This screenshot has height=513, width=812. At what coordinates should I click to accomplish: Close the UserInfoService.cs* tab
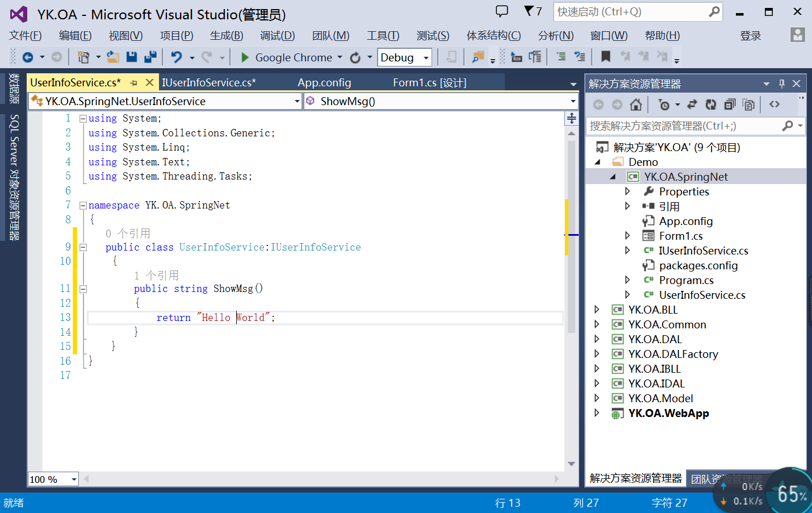[x=149, y=83]
